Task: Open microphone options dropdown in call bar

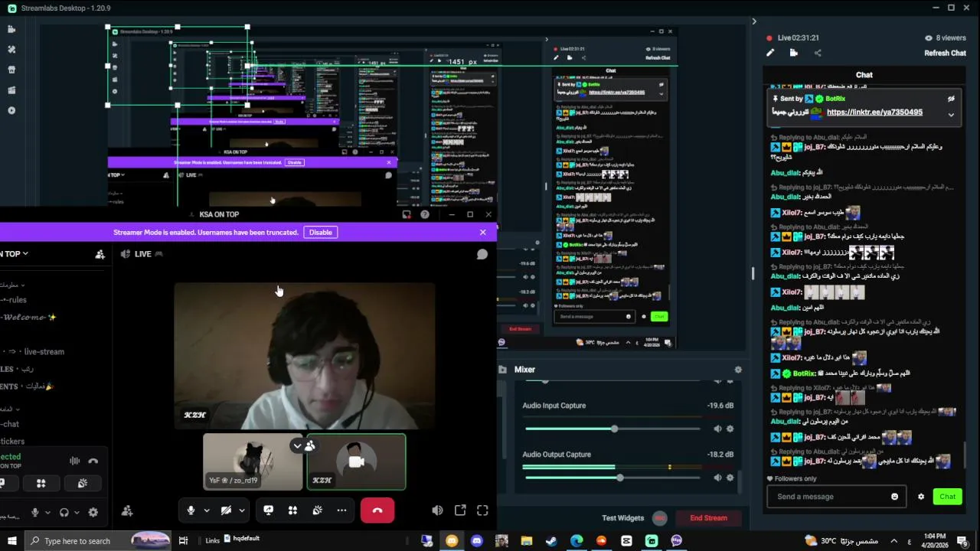Action: pyautogui.click(x=207, y=510)
